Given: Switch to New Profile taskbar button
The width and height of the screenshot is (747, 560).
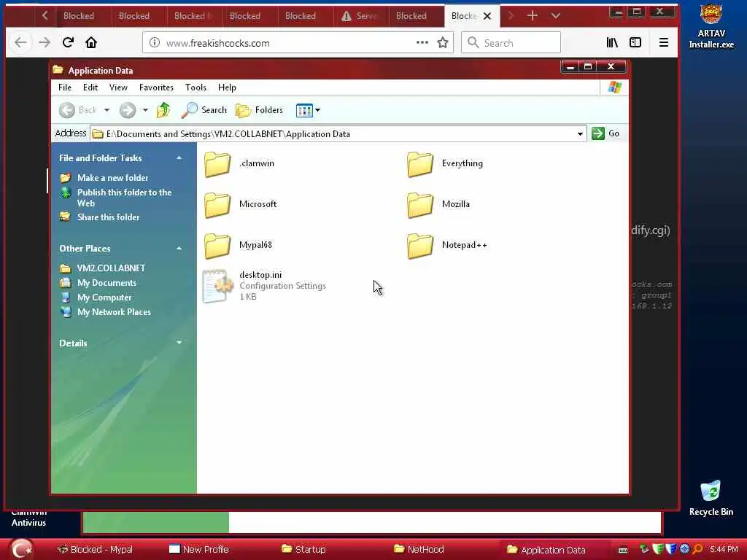Looking at the screenshot, I should [199, 550].
